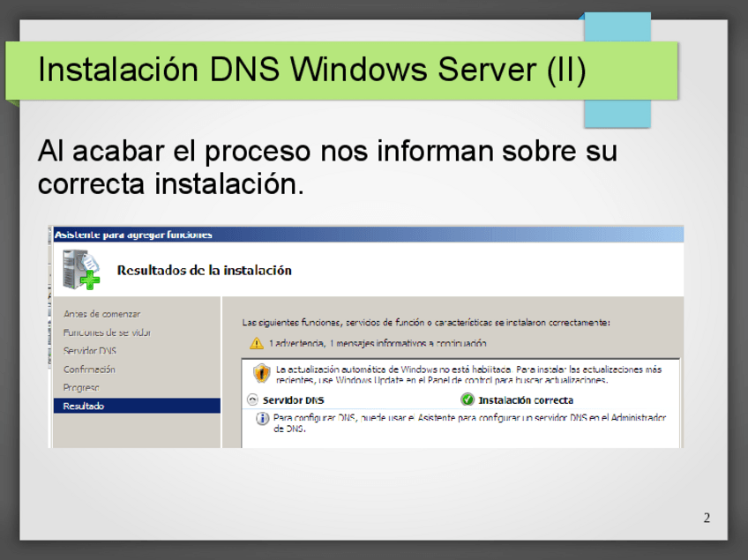Click the slide page number 2
Image resolution: width=748 pixels, height=560 pixels.
click(x=707, y=518)
